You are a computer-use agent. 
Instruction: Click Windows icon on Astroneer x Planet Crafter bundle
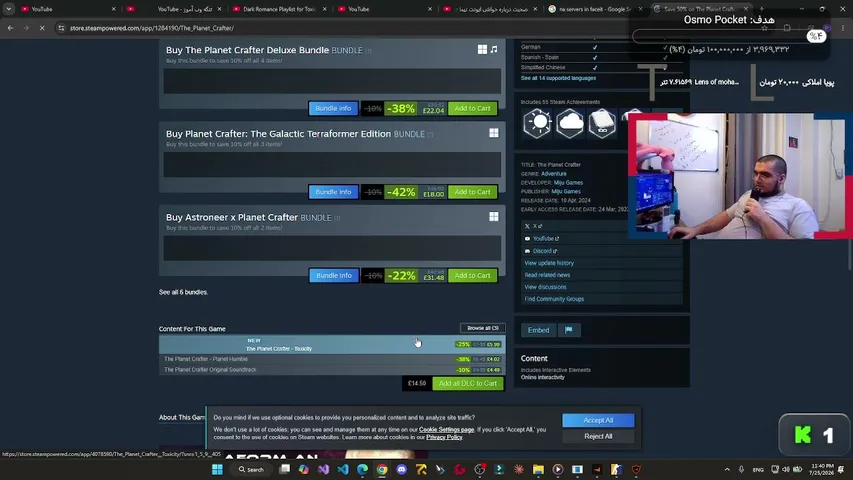pyautogui.click(x=493, y=217)
